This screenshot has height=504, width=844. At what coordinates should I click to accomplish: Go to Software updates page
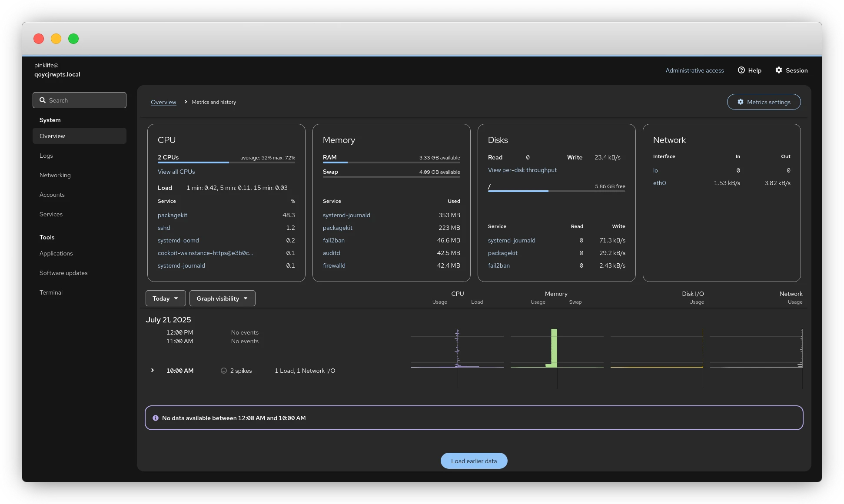63,273
